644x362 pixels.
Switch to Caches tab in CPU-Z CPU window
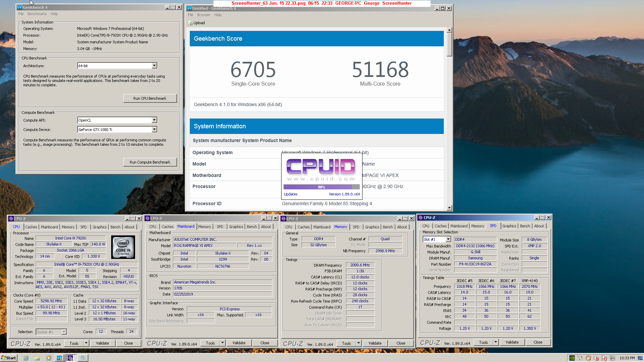click(31, 227)
